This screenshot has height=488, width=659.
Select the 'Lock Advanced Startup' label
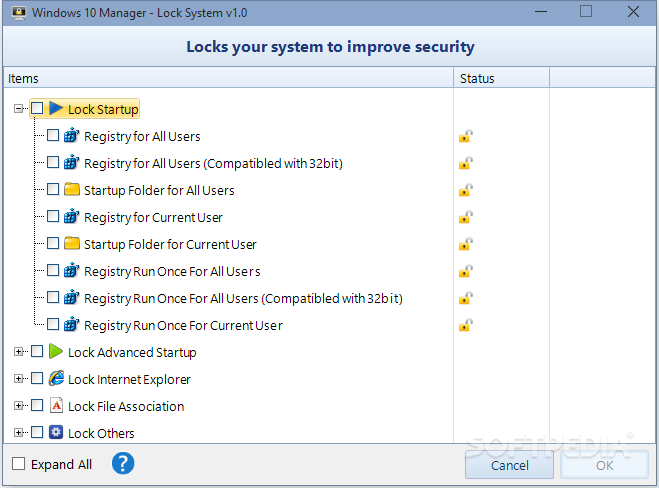(x=132, y=352)
